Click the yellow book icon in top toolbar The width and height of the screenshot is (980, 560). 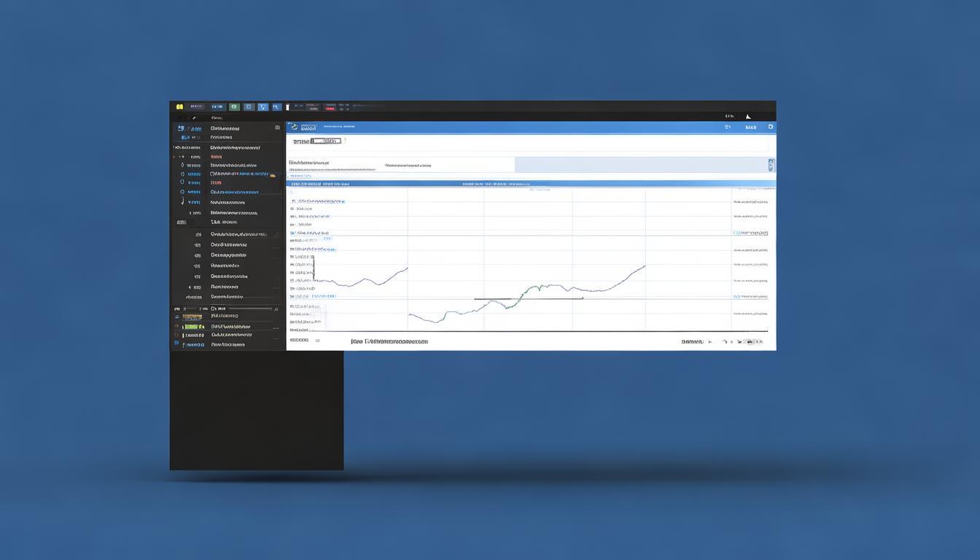tap(179, 107)
